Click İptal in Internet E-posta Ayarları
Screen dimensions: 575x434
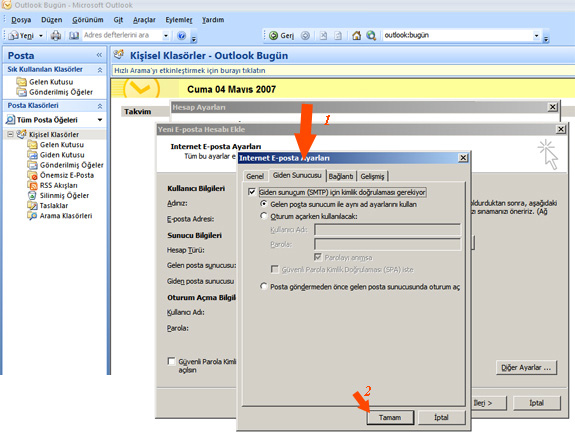point(442,417)
